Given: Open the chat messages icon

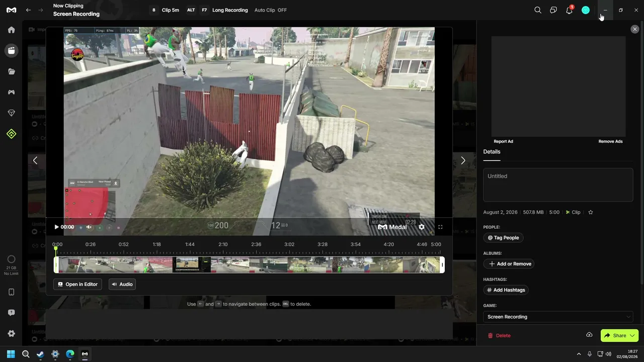Looking at the screenshot, I should tap(553, 10).
